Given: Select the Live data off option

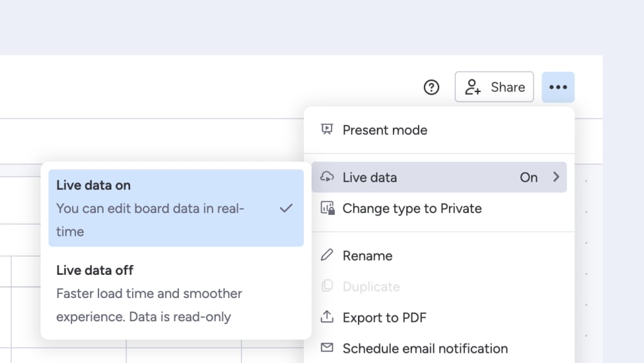Looking at the screenshot, I should (x=176, y=293).
